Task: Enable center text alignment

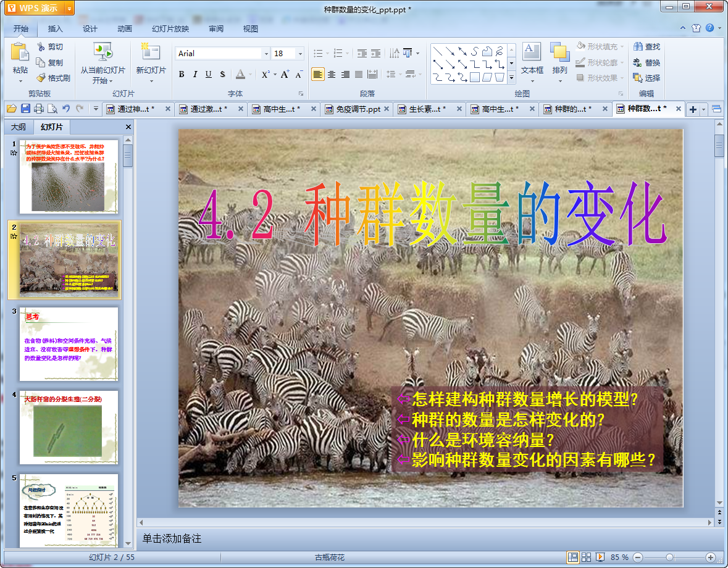Action: click(332, 74)
